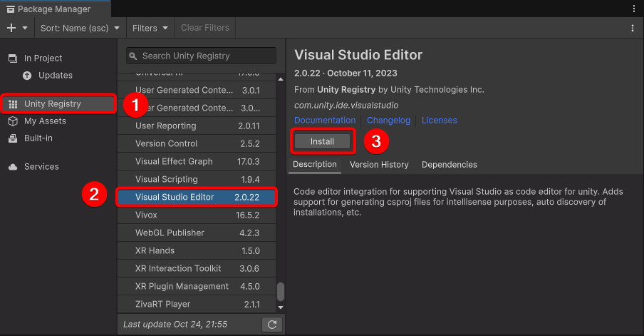Select the Built-in packages icon
Image resolution: width=644 pixels, height=336 pixels.
[x=12, y=138]
